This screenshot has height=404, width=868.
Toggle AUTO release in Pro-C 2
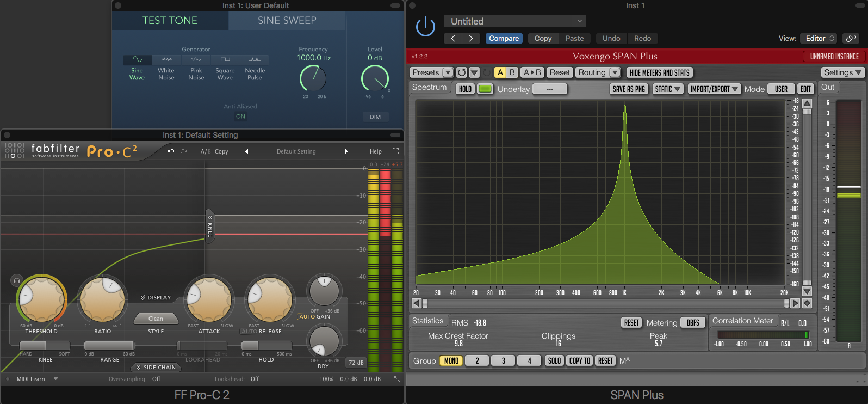point(249,331)
